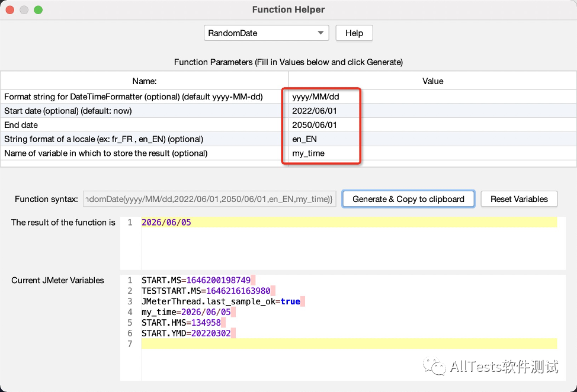Click the Reset Variables button
The width and height of the screenshot is (577, 392).
[x=519, y=199]
